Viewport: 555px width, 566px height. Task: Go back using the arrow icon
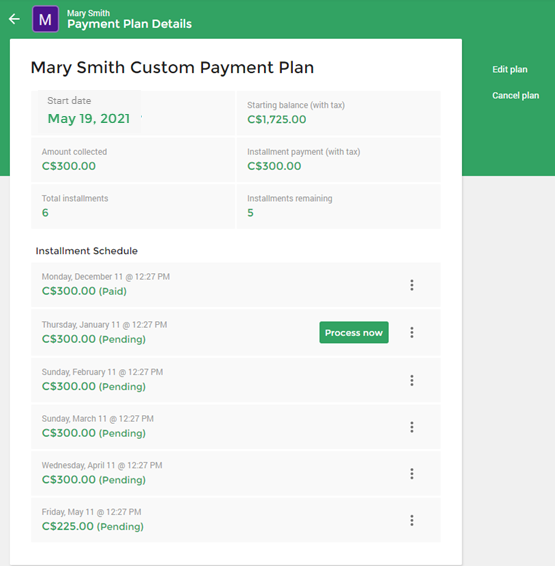(14, 19)
